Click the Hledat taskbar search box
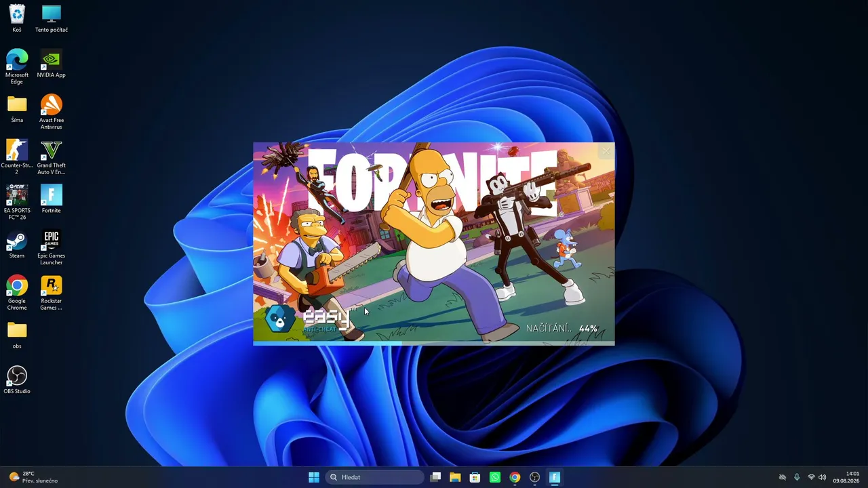This screenshot has height=488, width=868. click(x=375, y=477)
